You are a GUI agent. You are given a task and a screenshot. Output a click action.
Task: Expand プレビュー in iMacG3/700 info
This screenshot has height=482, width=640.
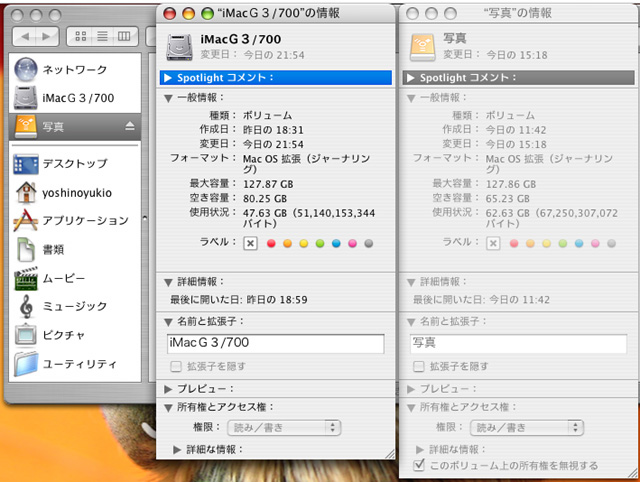tap(168, 389)
